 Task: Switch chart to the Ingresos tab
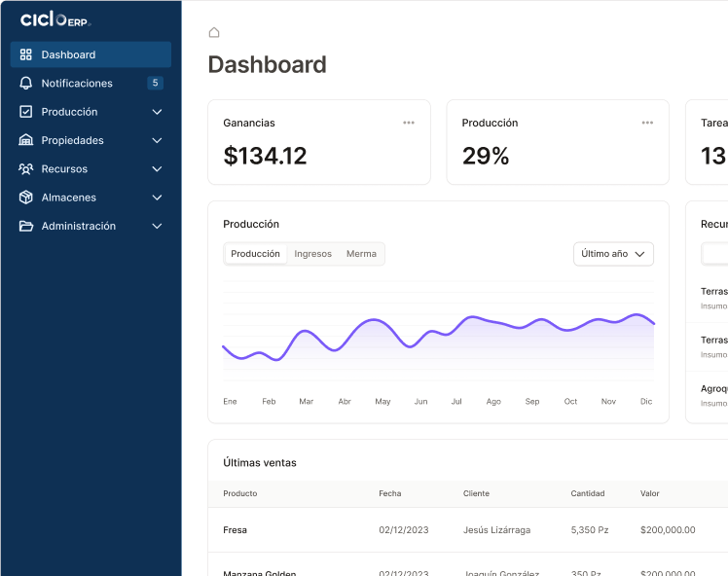click(x=312, y=254)
